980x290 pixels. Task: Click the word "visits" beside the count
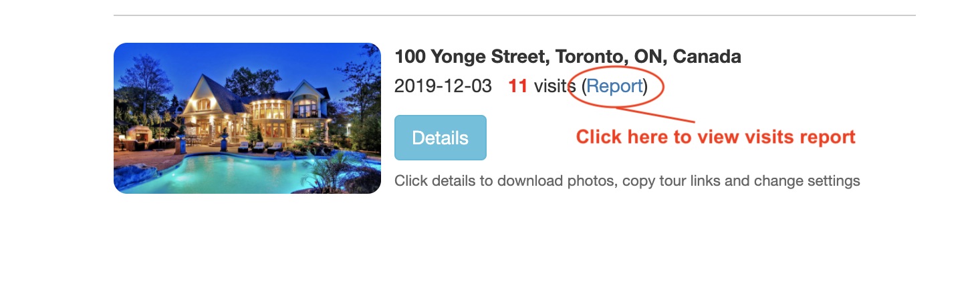pos(555,86)
